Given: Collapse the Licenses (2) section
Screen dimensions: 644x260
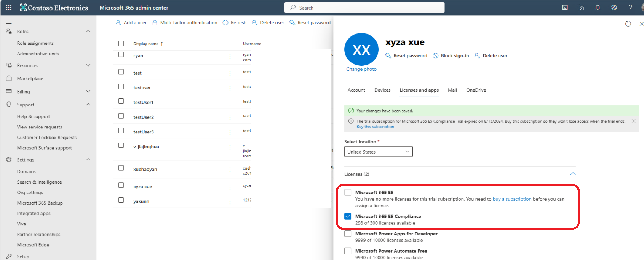Looking at the screenshot, I should coord(573,174).
